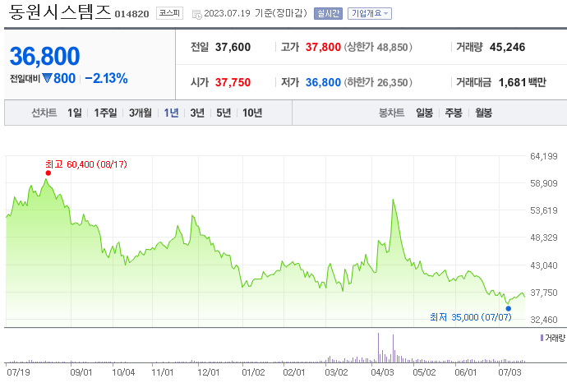Screen dimensions: 567x392
Task: Click the 하한가 26,350 text
Action: coord(378,82)
